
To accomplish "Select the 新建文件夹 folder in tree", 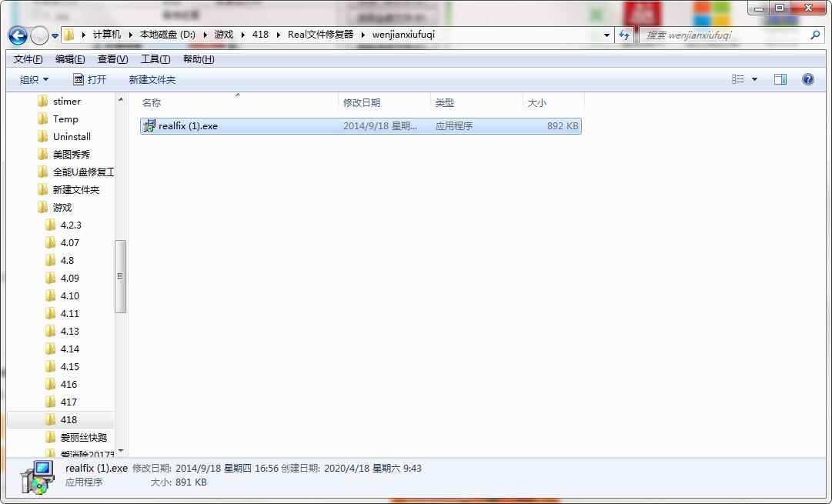I will pyautogui.click(x=76, y=189).
